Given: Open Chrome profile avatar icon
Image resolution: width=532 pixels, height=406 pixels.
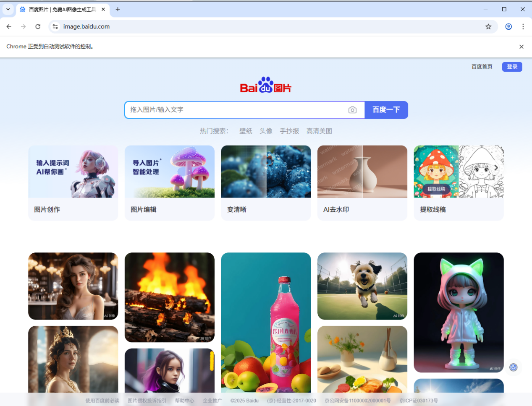Looking at the screenshot, I should pos(508,26).
